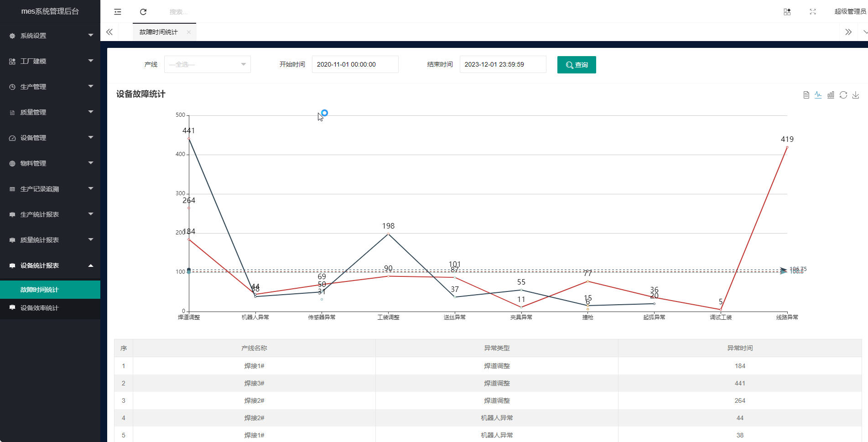Click the 生产统计报表 icon
The width and height of the screenshot is (868, 442).
tap(12, 214)
